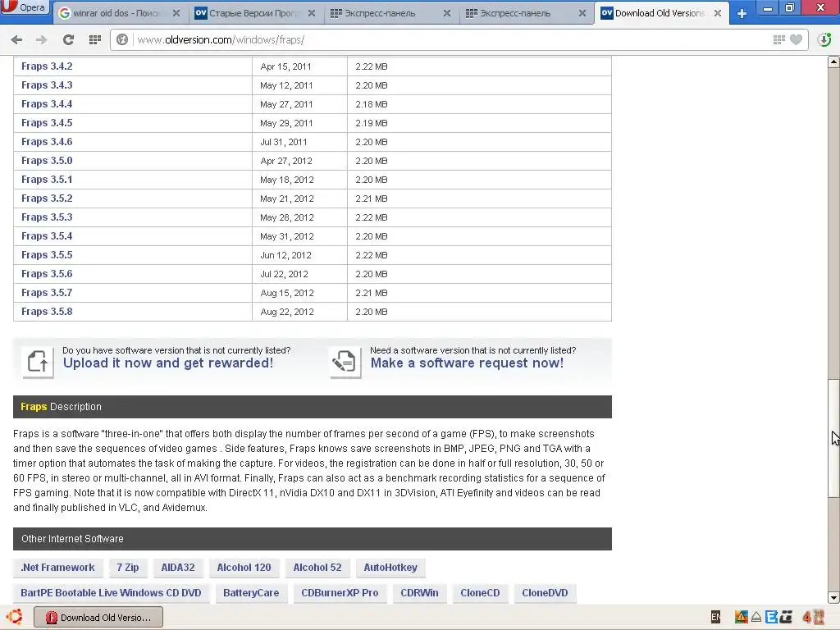
Task: Open Fraps 3.4.2 download link
Action: pos(47,66)
